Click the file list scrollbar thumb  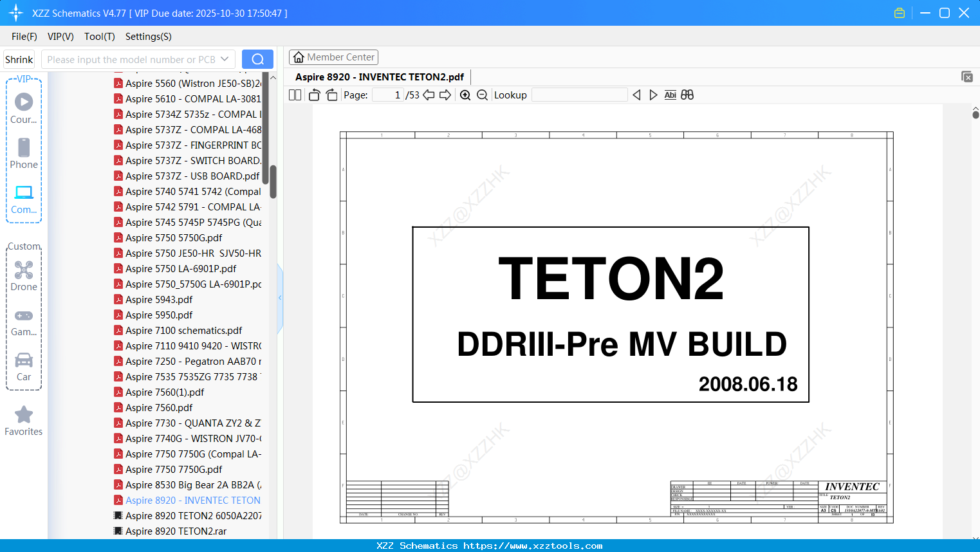[x=273, y=181]
